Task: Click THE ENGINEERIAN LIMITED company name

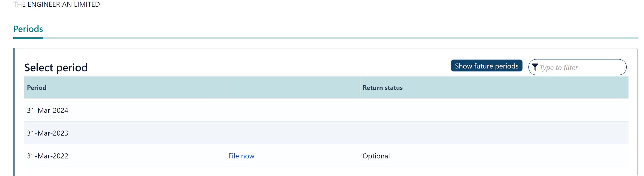Action: [57, 4]
